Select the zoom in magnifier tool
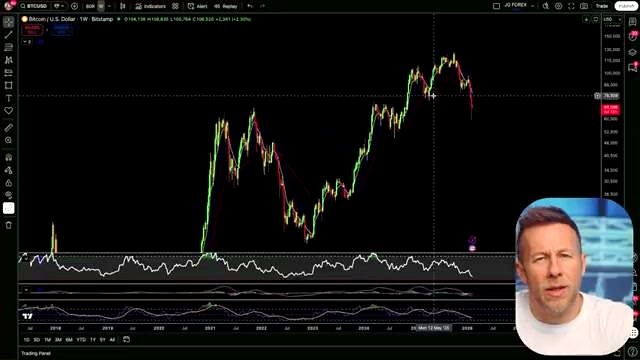The height and width of the screenshot is (360, 640). (x=9, y=140)
